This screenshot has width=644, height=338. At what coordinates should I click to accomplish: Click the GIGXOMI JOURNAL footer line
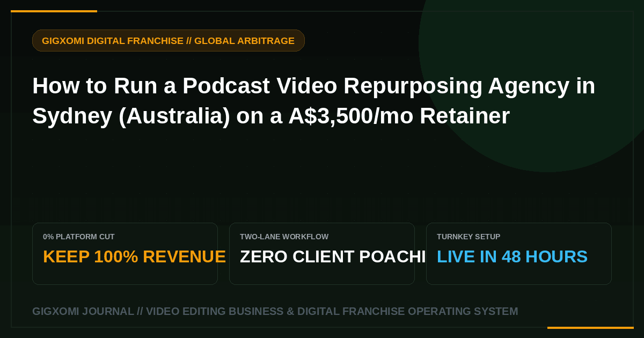275,312
